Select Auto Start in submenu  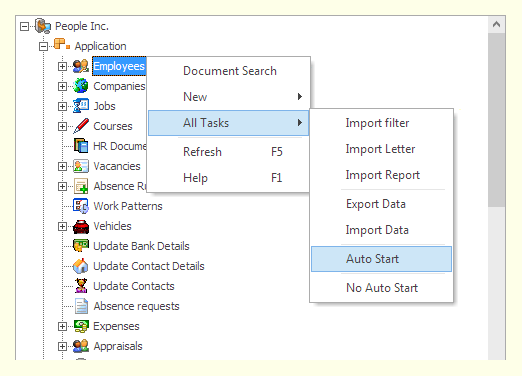[x=381, y=259]
